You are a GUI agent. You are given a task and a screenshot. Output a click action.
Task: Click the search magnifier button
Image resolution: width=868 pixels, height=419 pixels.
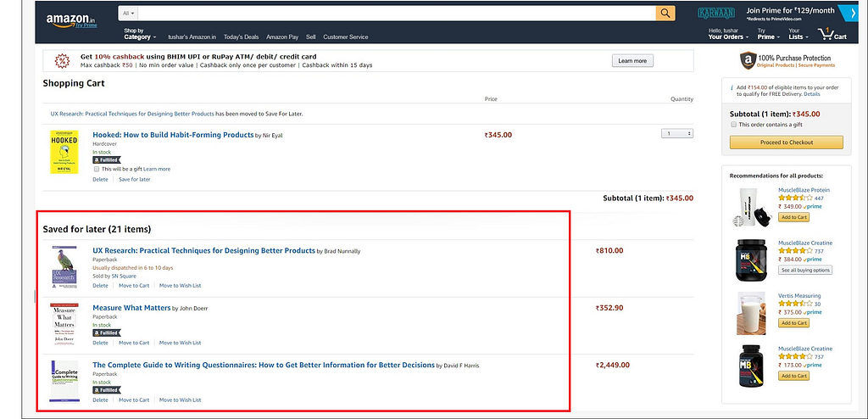[665, 14]
